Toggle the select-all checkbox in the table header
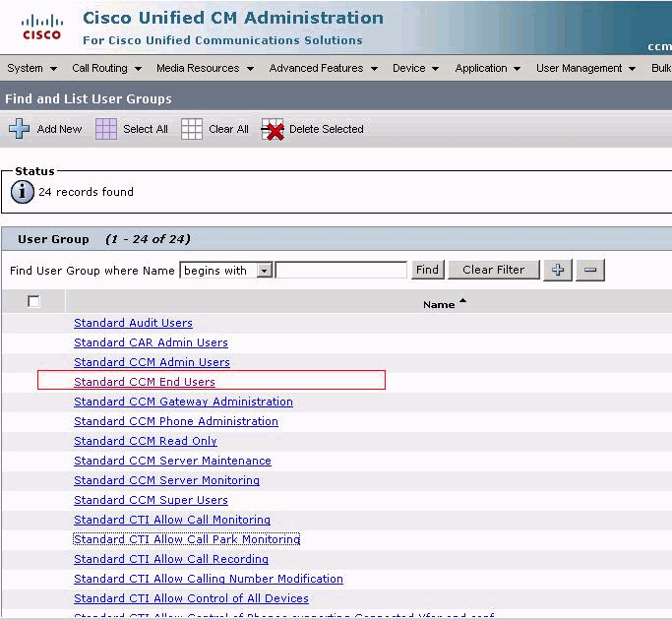The width and height of the screenshot is (672, 620). click(x=33, y=301)
